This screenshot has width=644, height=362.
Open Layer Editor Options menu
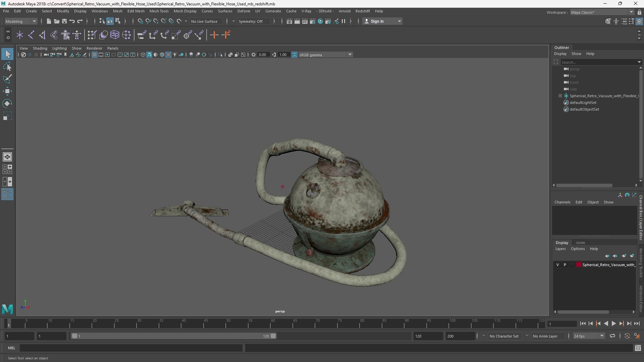[x=578, y=249]
